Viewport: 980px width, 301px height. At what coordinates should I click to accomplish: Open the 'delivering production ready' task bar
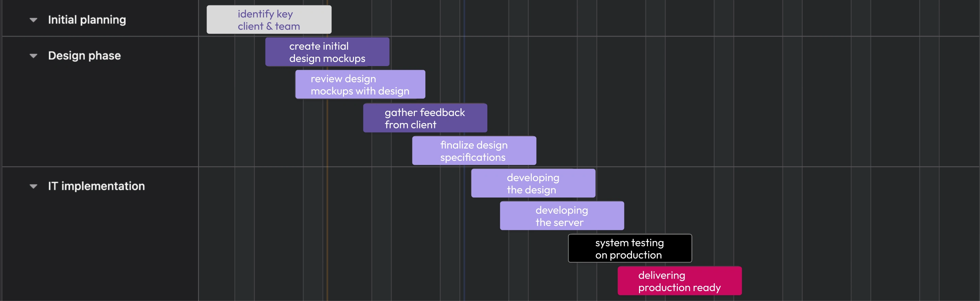(680, 281)
